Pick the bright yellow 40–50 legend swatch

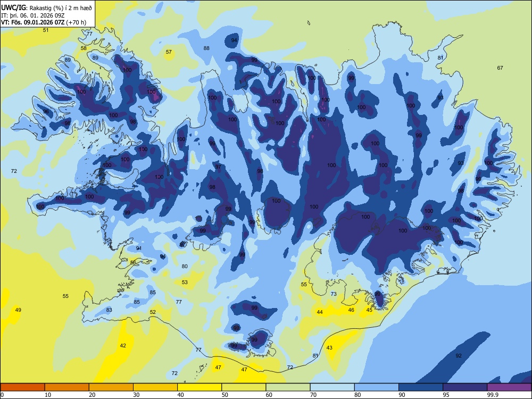(199, 387)
